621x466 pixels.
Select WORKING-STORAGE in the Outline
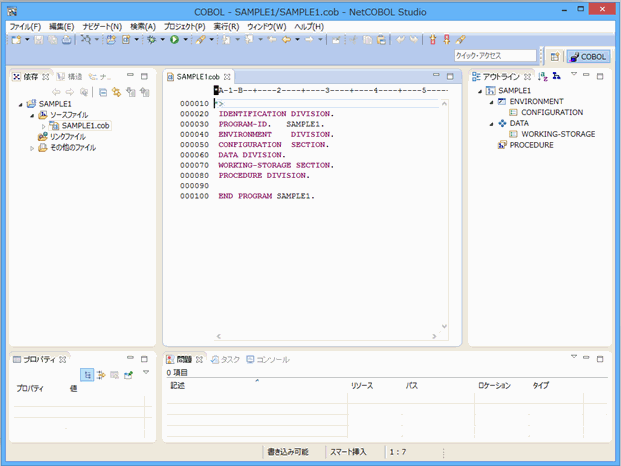click(558, 134)
